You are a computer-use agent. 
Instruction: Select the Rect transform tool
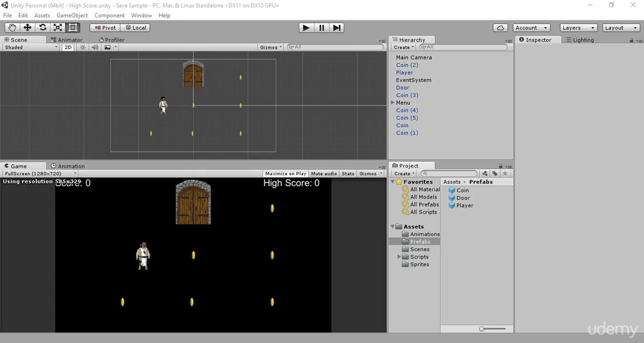[x=72, y=27]
